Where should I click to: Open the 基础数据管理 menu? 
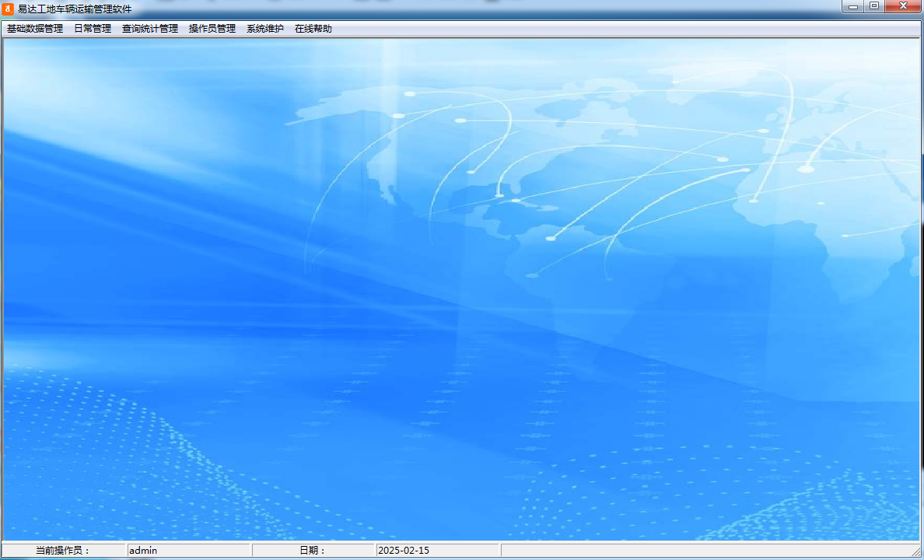pyautogui.click(x=33, y=27)
